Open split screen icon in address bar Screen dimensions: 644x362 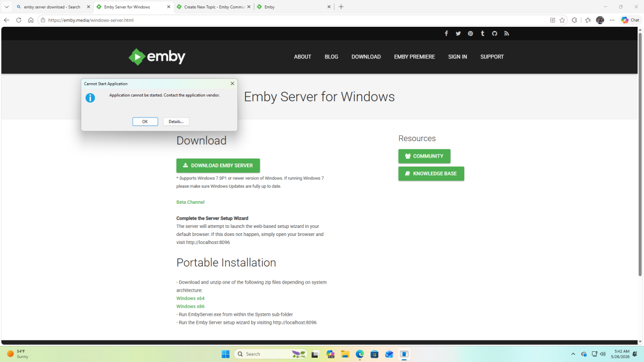point(553,20)
